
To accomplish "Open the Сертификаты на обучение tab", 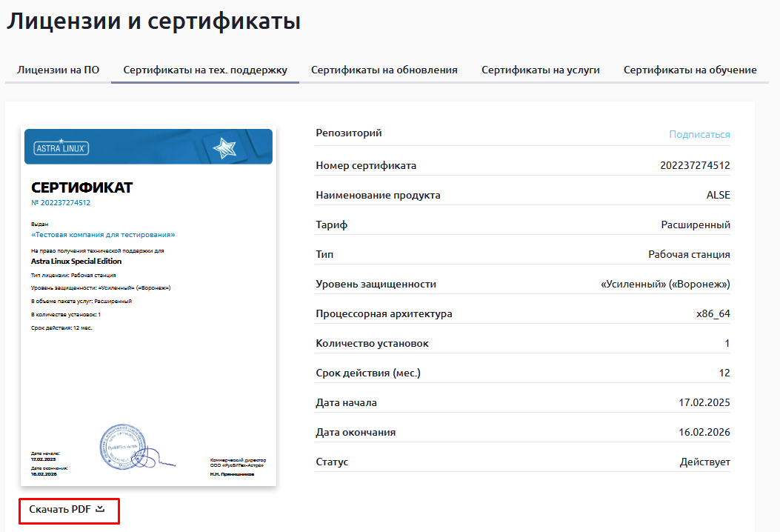I will pos(690,70).
